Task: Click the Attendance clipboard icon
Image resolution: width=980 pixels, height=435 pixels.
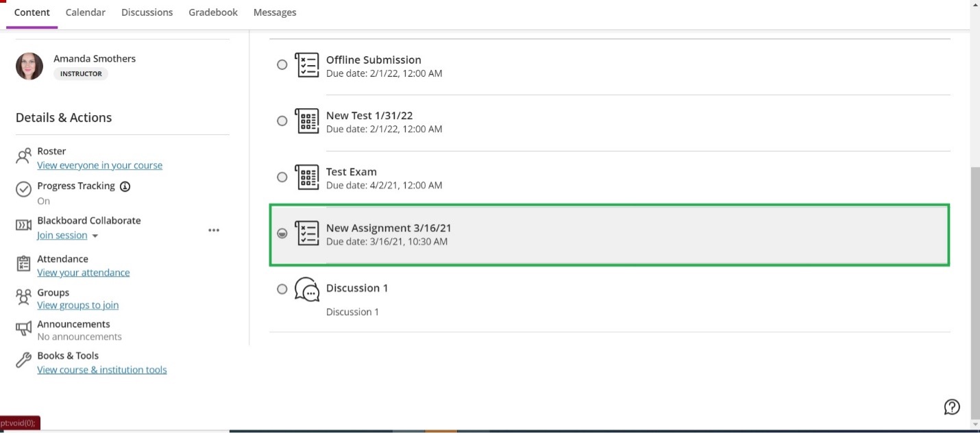Action: pos(24,264)
